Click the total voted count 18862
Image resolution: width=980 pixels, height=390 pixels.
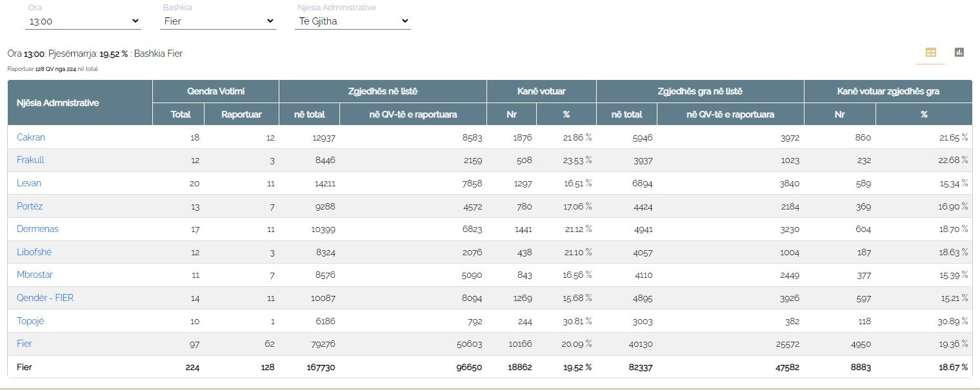tap(519, 367)
